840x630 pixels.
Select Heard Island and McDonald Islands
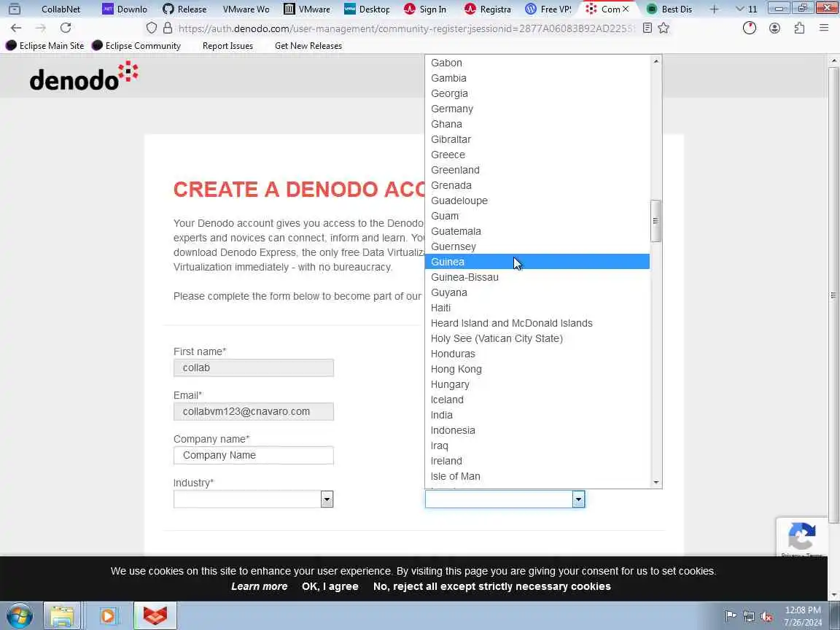point(537,322)
